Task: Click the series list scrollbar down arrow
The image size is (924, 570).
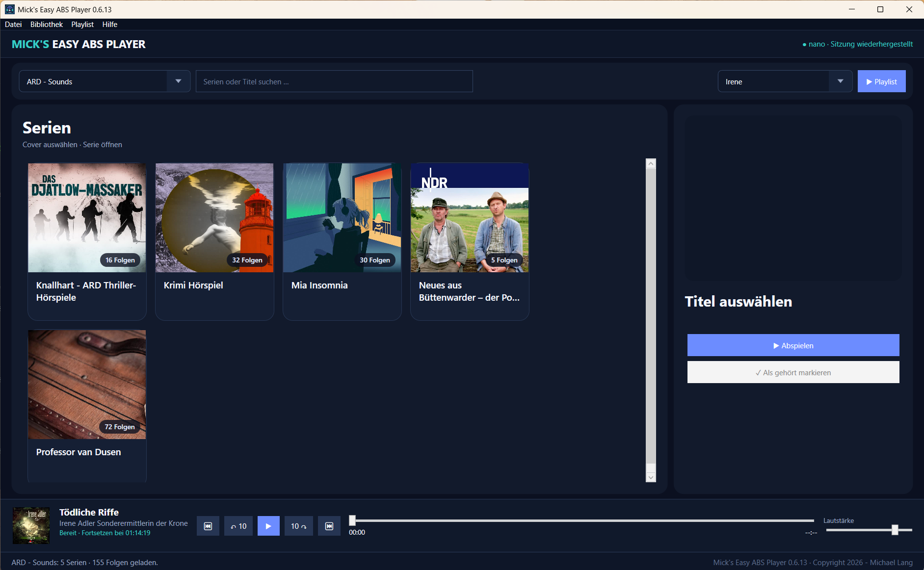Action: tap(651, 477)
